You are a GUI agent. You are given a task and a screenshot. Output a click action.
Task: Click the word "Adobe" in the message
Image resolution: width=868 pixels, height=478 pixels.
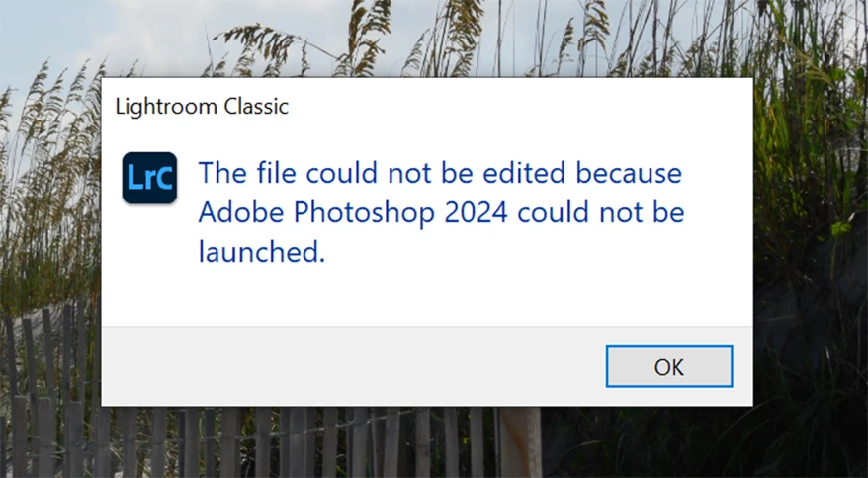pyautogui.click(x=241, y=213)
